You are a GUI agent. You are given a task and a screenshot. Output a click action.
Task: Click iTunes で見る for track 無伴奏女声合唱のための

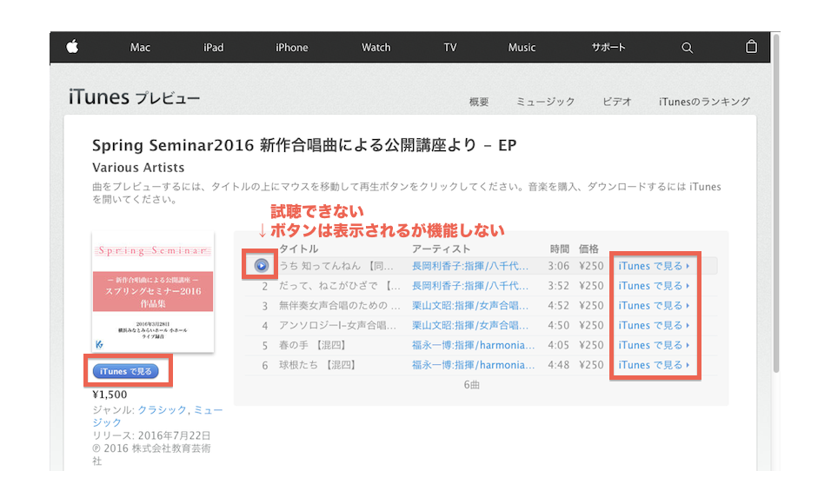(x=654, y=306)
